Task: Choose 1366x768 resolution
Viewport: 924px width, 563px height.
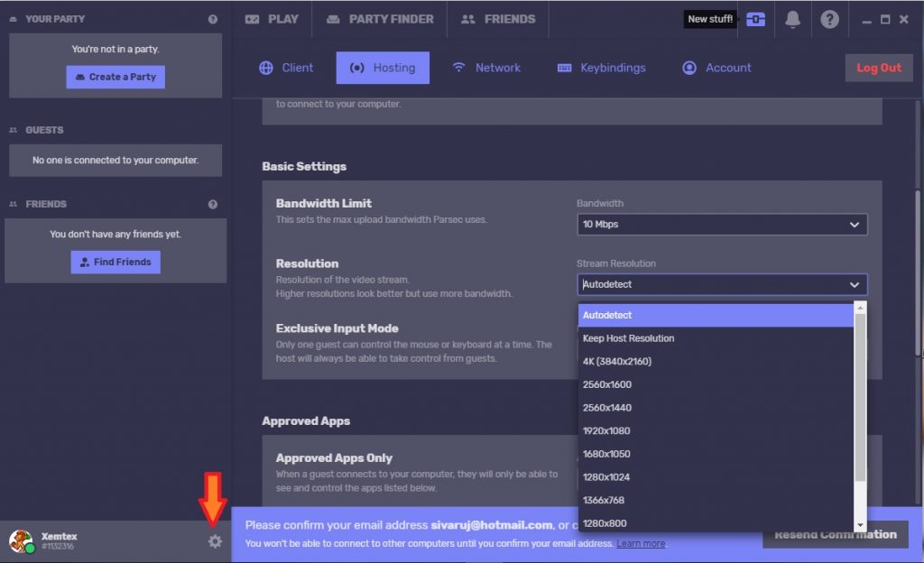Action: tap(716, 500)
